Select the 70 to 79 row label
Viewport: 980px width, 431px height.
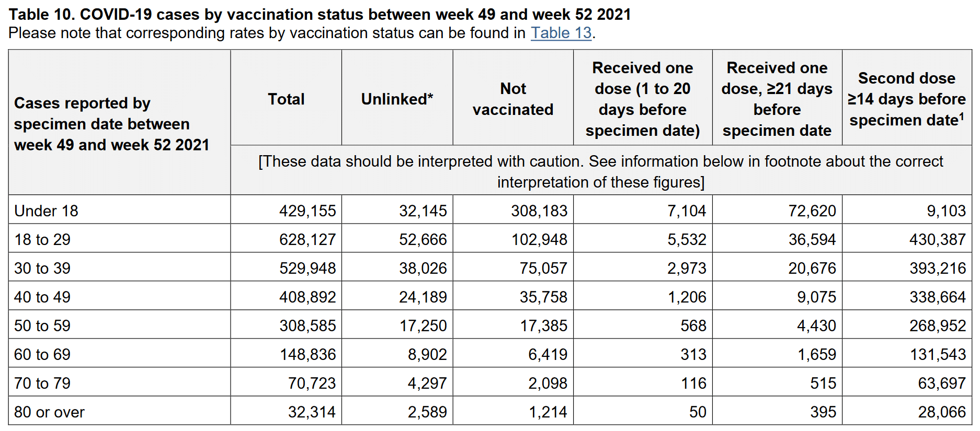(x=42, y=383)
